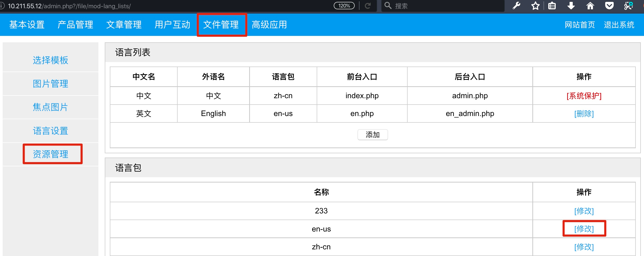Focus the browser search field
Screen dimensions: 644x256
tap(443, 6)
